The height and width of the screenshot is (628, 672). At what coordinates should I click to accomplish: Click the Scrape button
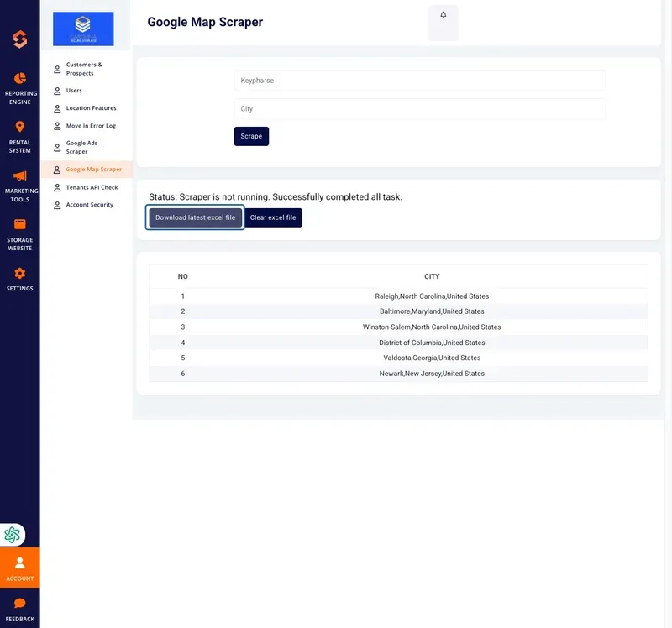251,136
